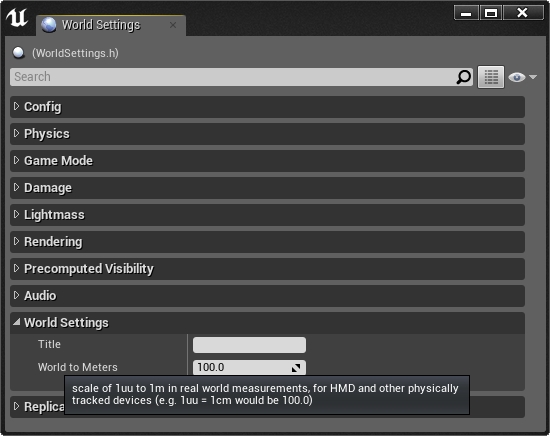550x436 pixels.
Task: Expand the Lightmass settings
Action: click(x=267, y=215)
